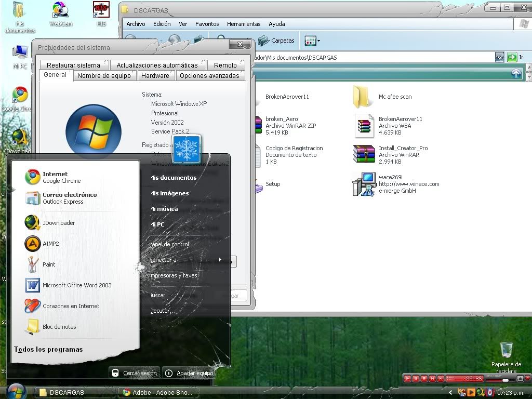Viewport: 532px width, 399px height.
Task: Open the Ver menu in Explorer
Action: click(183, 24)
